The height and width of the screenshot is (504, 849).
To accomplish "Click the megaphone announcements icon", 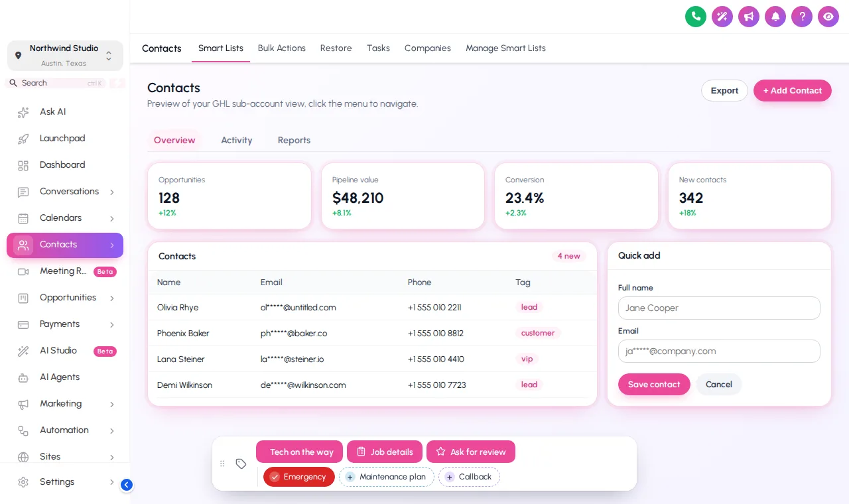I will tap(749, 17).
